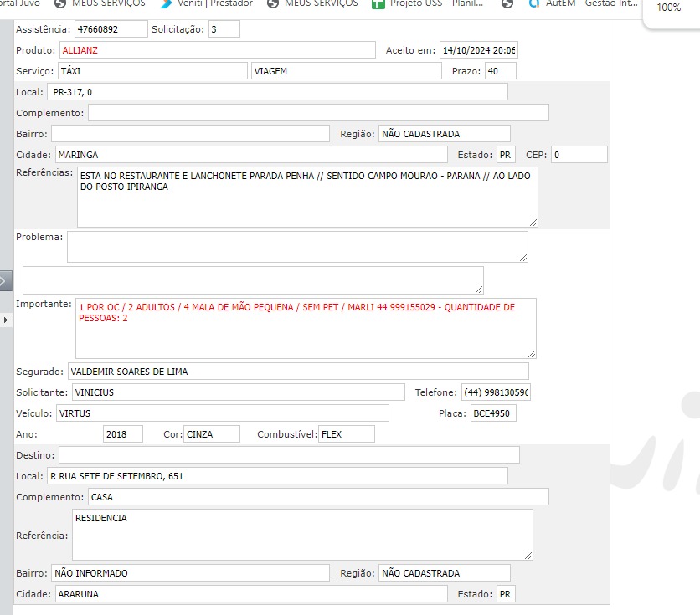Image resolution: width=700 pixels, height=615 pixels.
Task: Click the CEP field with 0
Action: pos(579,155)
